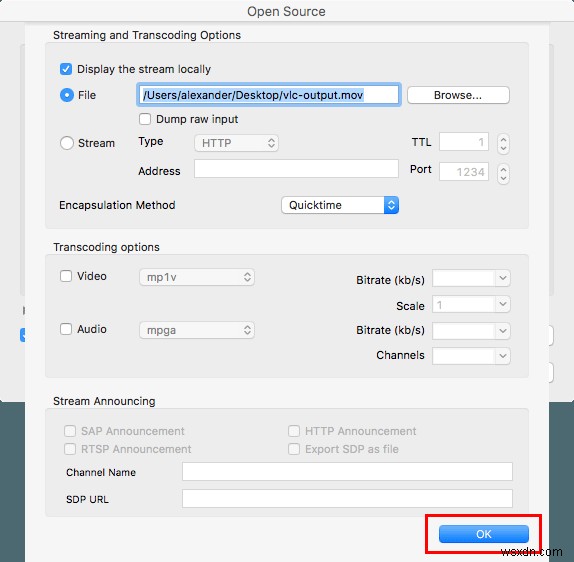Screen dimensions: 574x562
Task: Open the stream Type HTTP dropdown
Action: (236, 143)
